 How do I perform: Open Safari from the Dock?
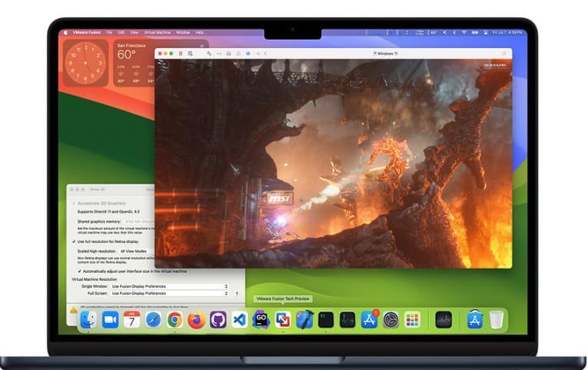pyautogui.click(x=154, y=320)
